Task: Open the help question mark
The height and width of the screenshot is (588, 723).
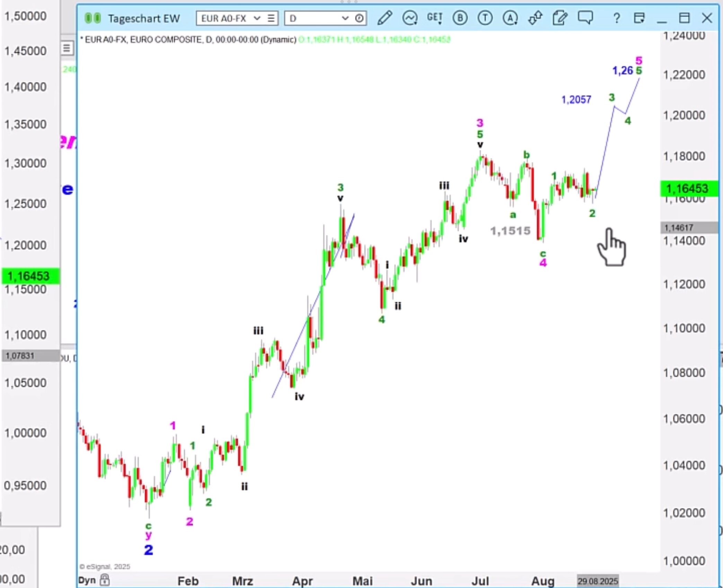Action: click(616, 18)
